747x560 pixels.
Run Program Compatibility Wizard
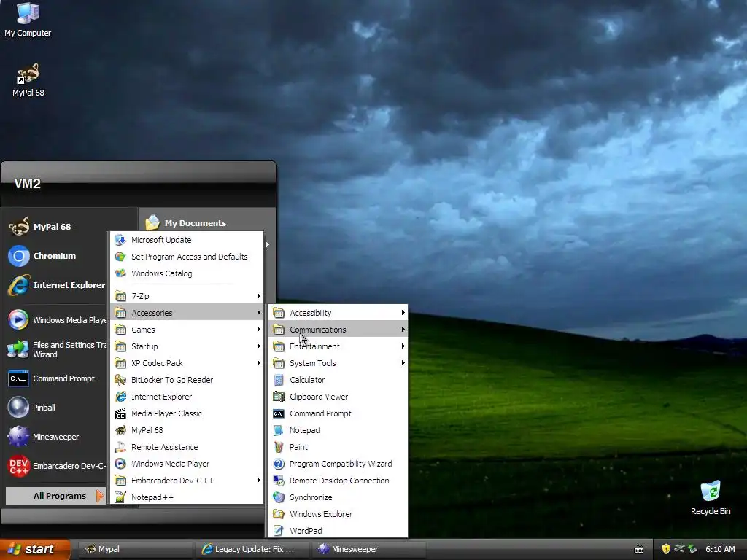(x=338, y=464)
